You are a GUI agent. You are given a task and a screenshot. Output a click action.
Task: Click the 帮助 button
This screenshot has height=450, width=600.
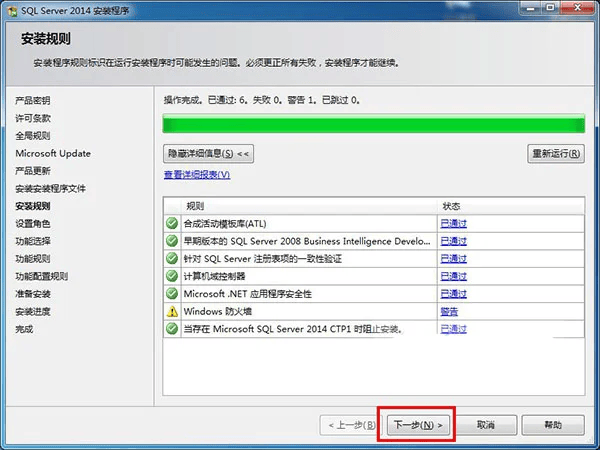553,425
